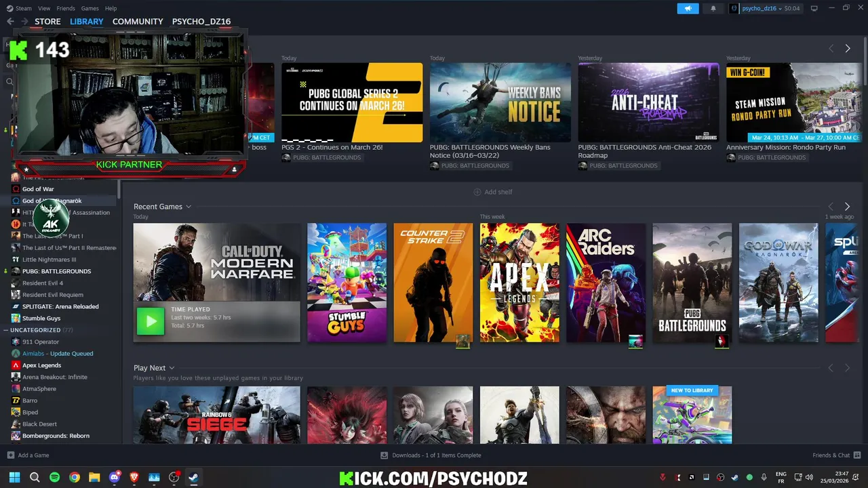Screen dimensions: 868x488
Task: Open Spotify from the taskbar
Action: point(54,477)
